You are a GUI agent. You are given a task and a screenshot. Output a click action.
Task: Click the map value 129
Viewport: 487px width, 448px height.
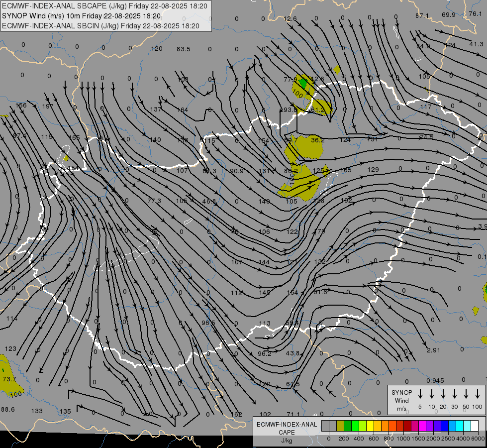(373, 170)
